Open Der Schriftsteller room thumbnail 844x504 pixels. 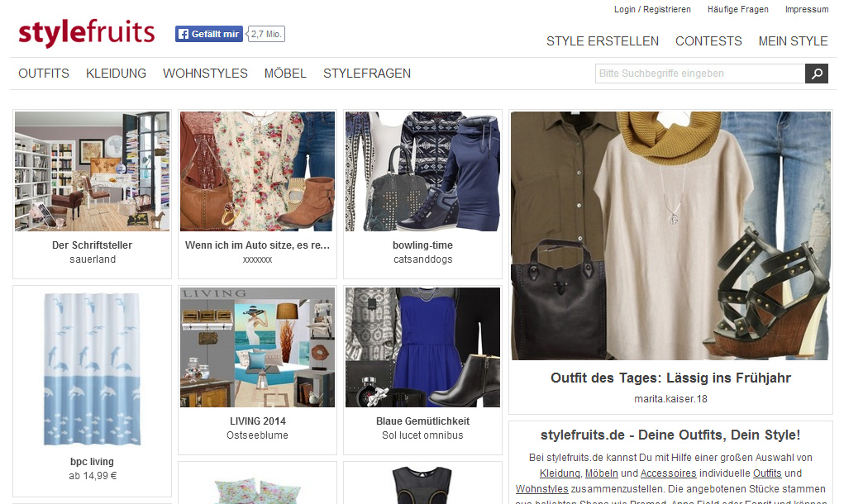(x=92, y=171)
